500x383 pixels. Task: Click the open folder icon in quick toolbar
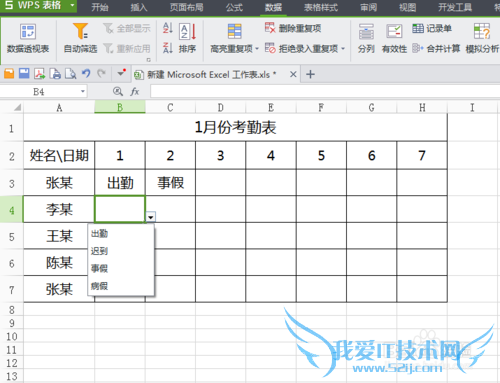tap(9, 73)
